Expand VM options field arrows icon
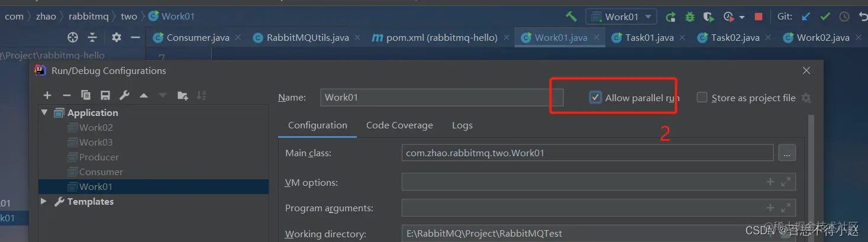868x242 pixels. 786,182
